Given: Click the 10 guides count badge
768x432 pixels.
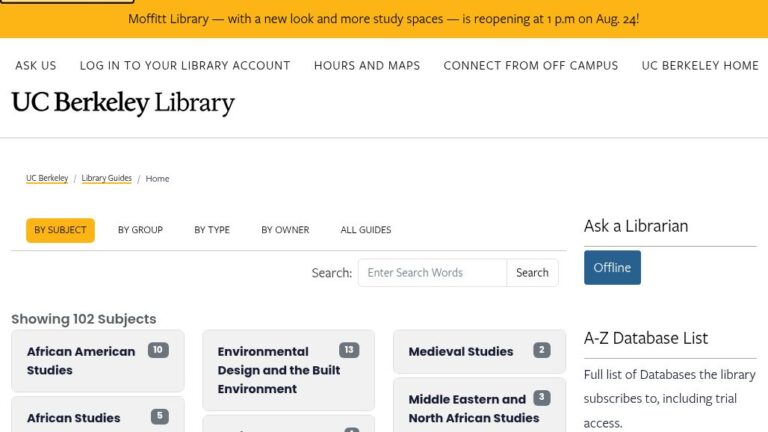Looking at the screenshot, I should point(158,350).
